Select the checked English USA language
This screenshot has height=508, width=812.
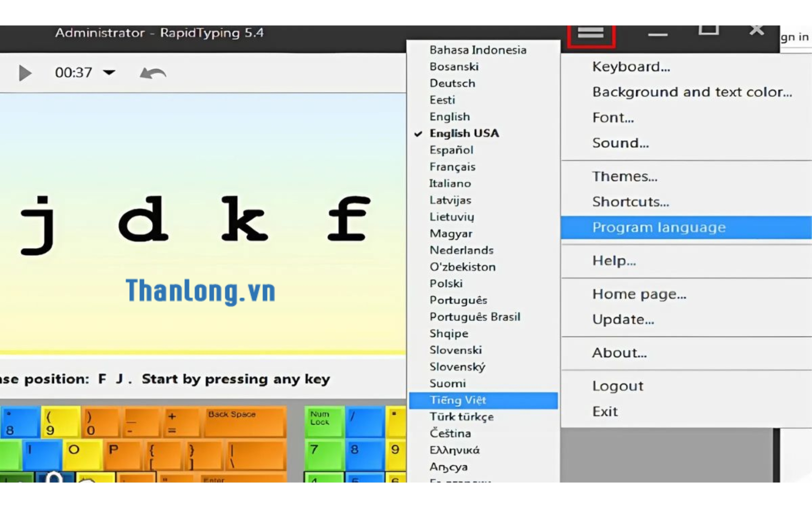pos(464,133)
